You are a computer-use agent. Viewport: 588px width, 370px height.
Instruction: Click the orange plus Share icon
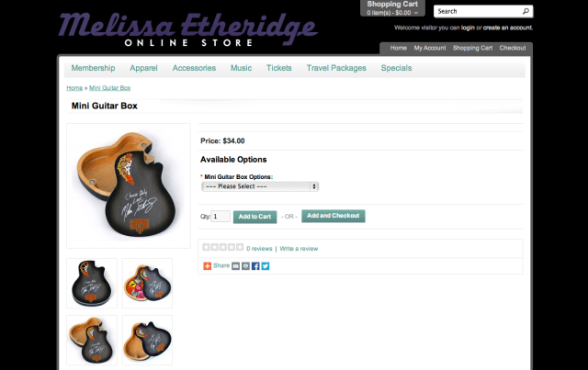(207, 266)
